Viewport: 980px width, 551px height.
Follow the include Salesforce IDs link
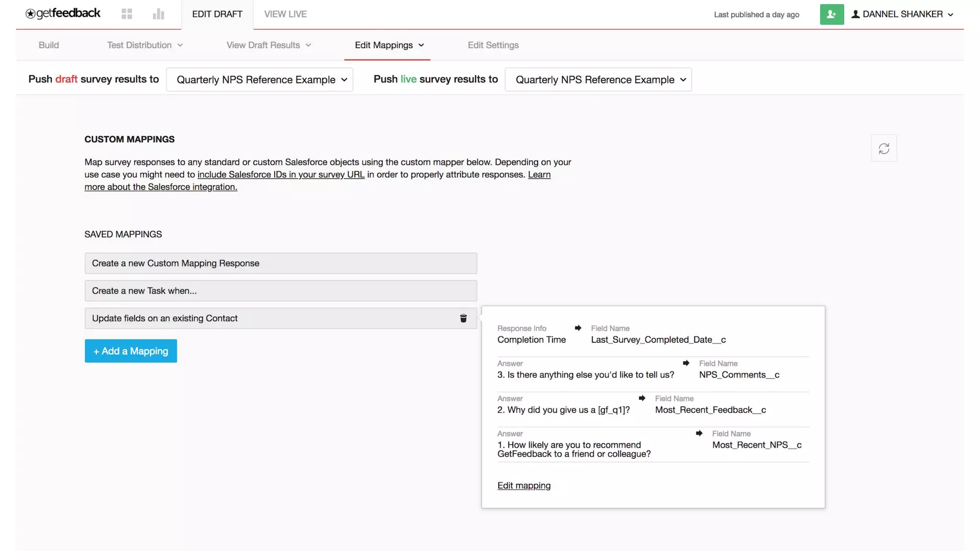click(x=281, y=175)
